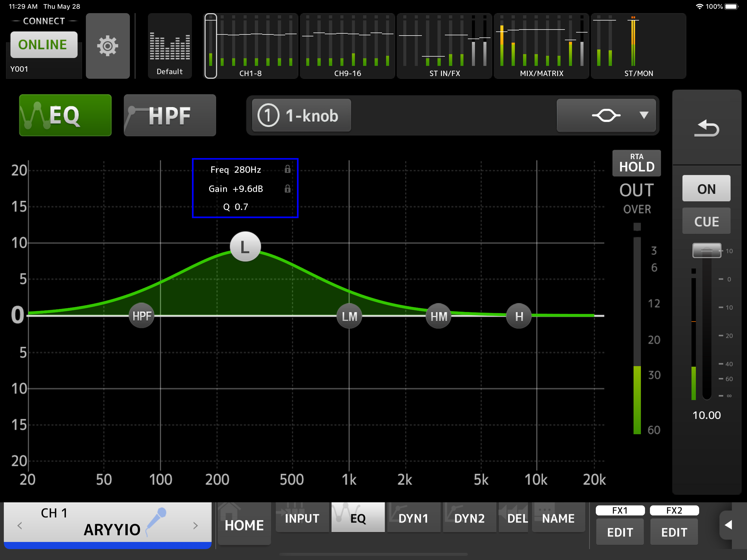
Task: Toggle the HPF filter button
Action: (x=170, y=115)
